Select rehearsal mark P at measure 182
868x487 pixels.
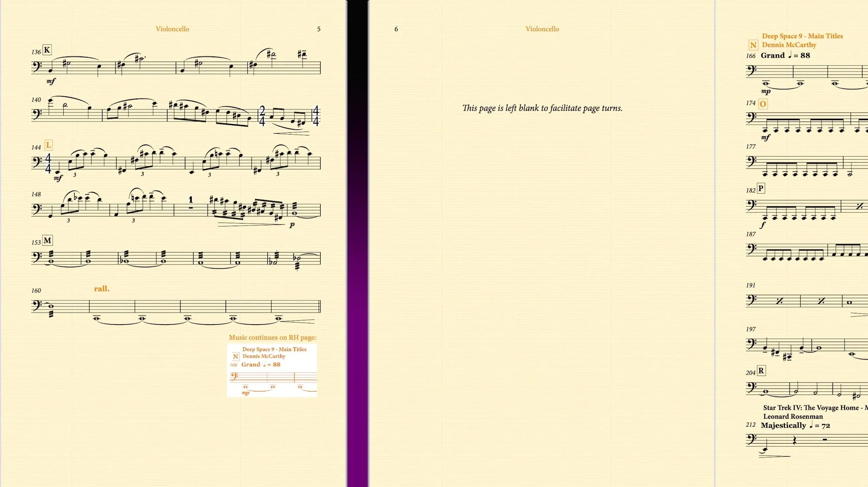[760, 188]
